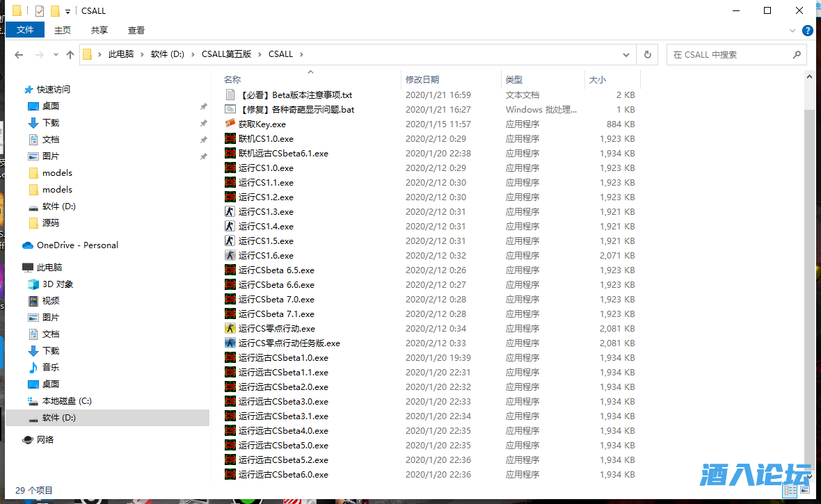Open 视频 folder in the navigation pane
The height and width of the screenshot is (504, 821).
tap(51, 301)
